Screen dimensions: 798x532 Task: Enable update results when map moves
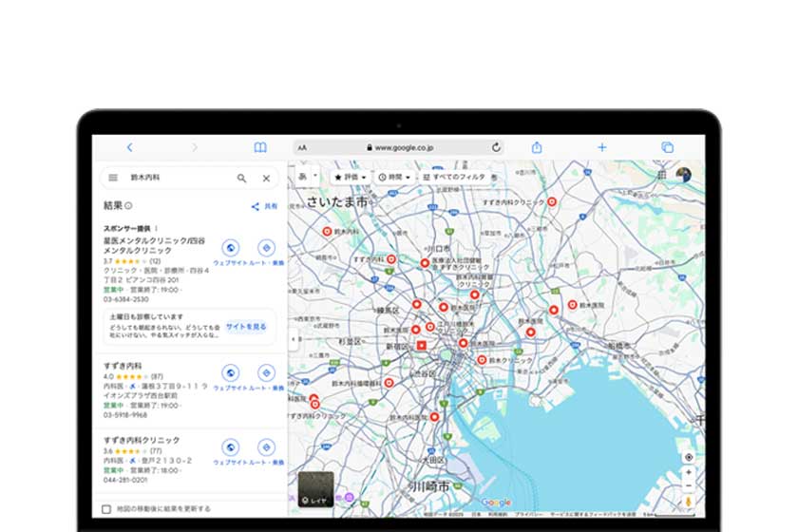tap(106, 509)
